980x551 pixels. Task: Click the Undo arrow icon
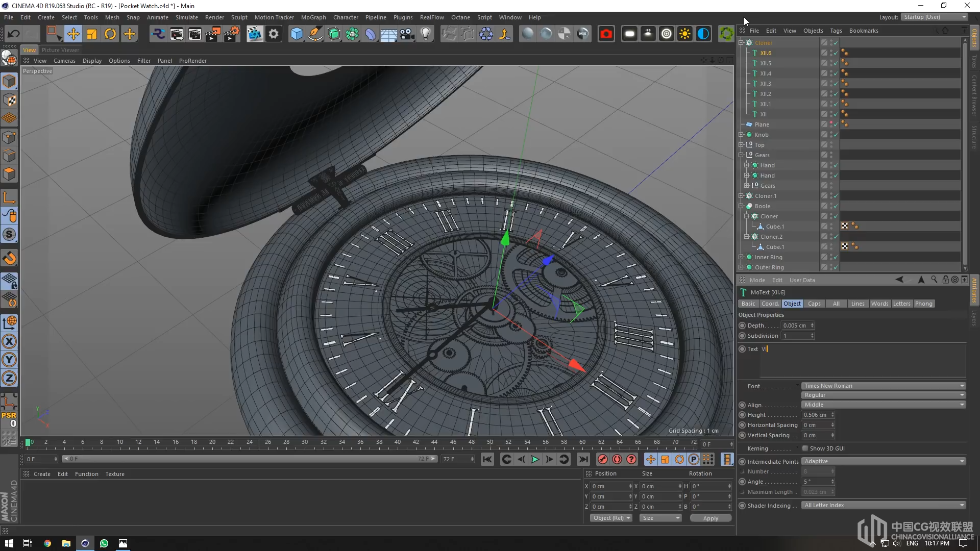pyautogui.click(x=13, y=34)
